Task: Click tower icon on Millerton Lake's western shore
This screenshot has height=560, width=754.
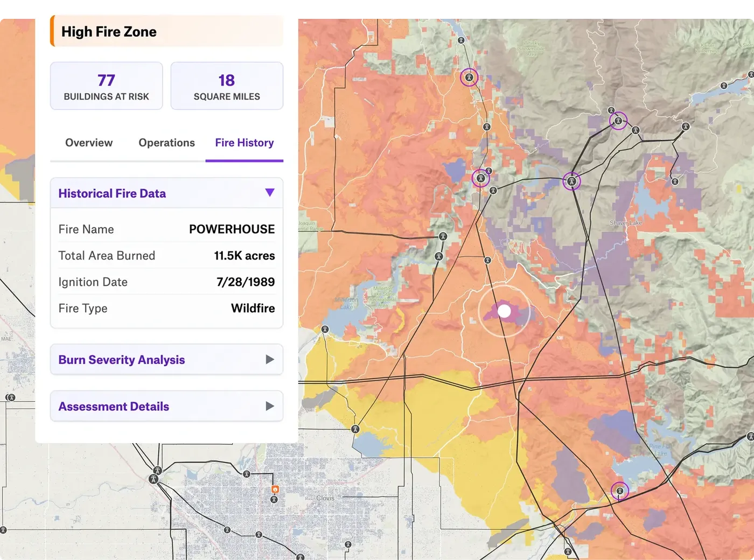Action: (325, 329)
